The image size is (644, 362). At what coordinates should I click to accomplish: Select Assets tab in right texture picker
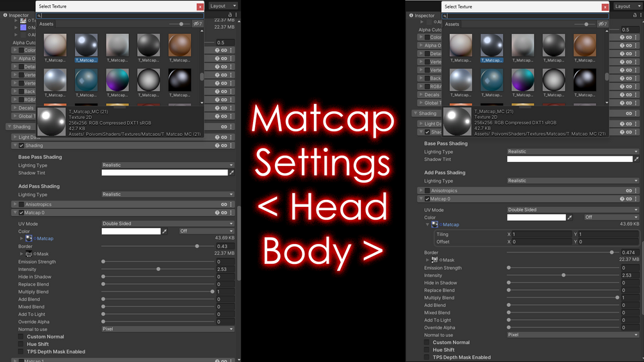point(452,24)
